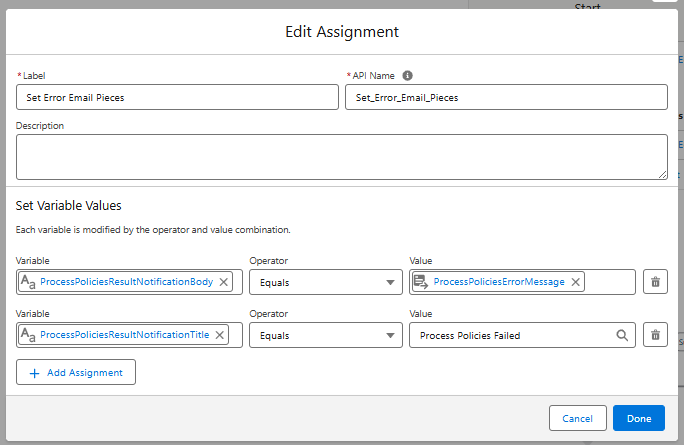
Task: Clear the ProcessPoliciesErrorMessage value pill
Action: point(576,282)
